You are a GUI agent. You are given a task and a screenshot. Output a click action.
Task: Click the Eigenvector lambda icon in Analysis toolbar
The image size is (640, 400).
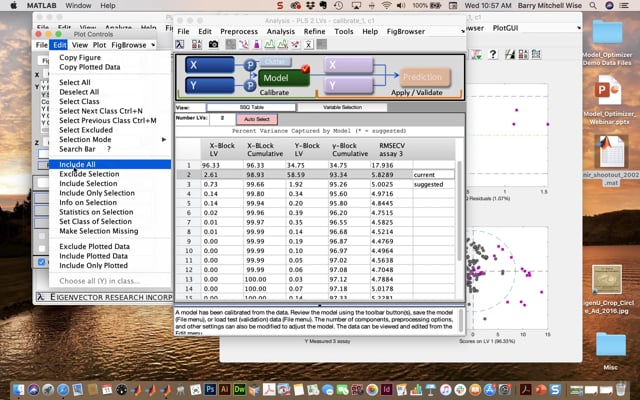180,44
